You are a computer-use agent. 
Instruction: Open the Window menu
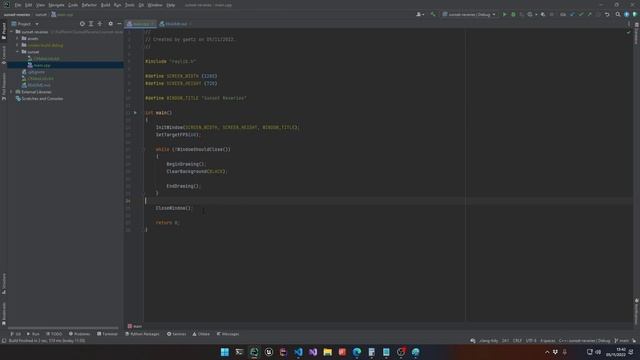point(155,5)
